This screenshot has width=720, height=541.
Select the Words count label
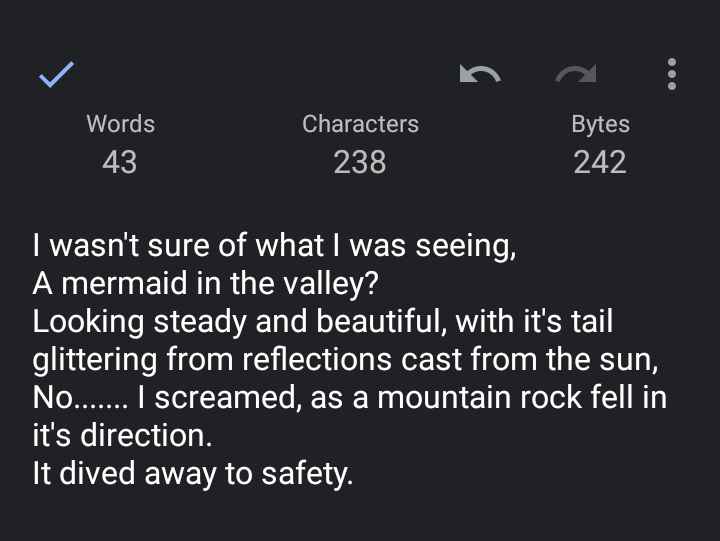coord(120,124)
